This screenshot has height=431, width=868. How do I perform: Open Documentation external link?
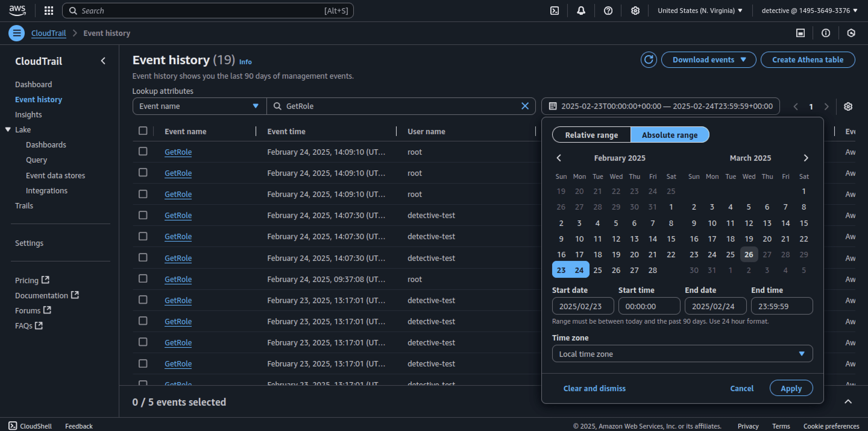(x=47, y=296)
